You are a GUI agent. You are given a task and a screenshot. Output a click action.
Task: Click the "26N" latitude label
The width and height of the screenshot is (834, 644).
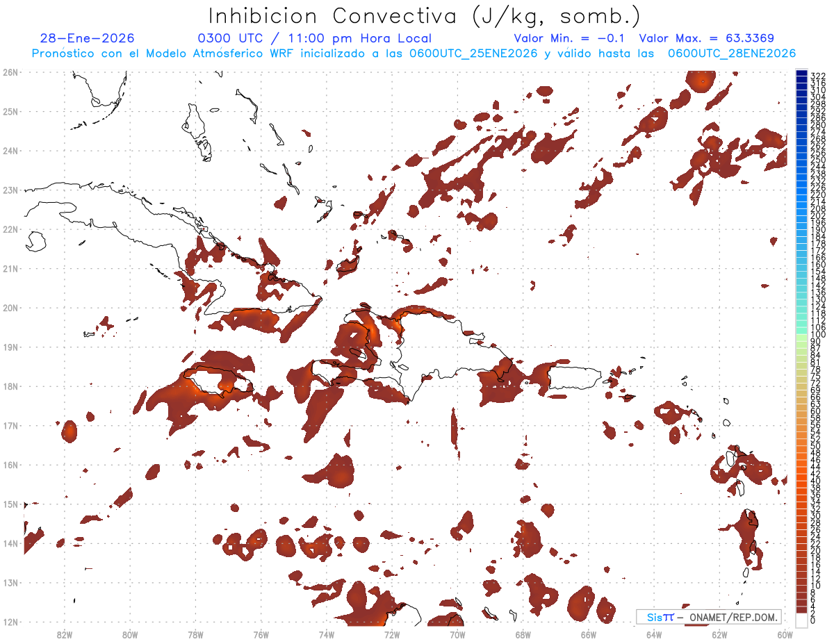[10, 72]
